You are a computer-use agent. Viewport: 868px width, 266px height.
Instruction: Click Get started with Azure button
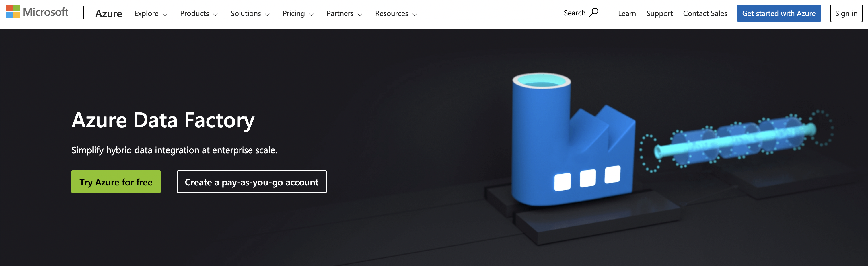(779, 13)
